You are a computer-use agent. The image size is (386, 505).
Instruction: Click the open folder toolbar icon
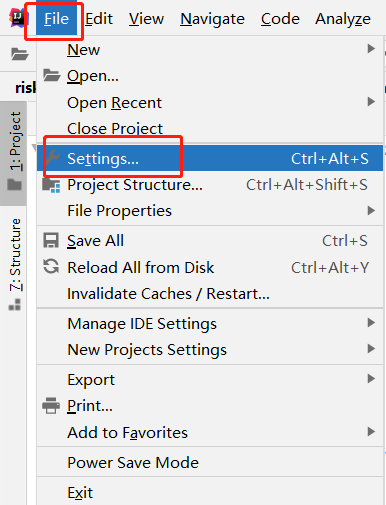pyautogui.click(x=20, y=54)
